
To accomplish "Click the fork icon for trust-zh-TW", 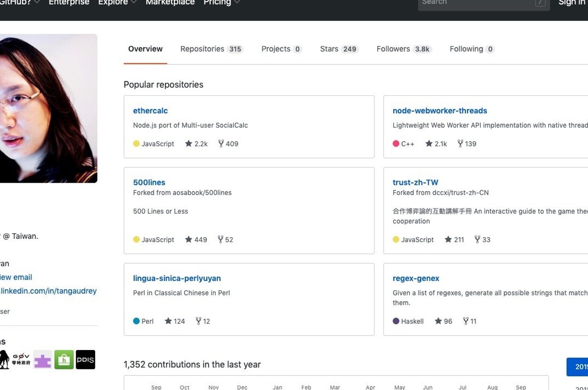I will (477, 239).
